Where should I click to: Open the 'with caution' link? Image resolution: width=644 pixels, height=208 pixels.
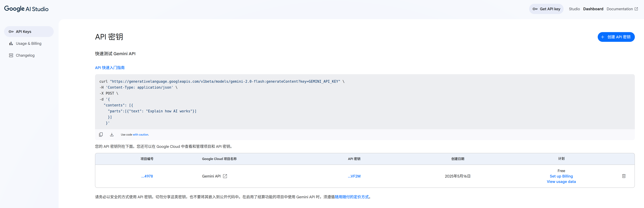click(140, 135)
